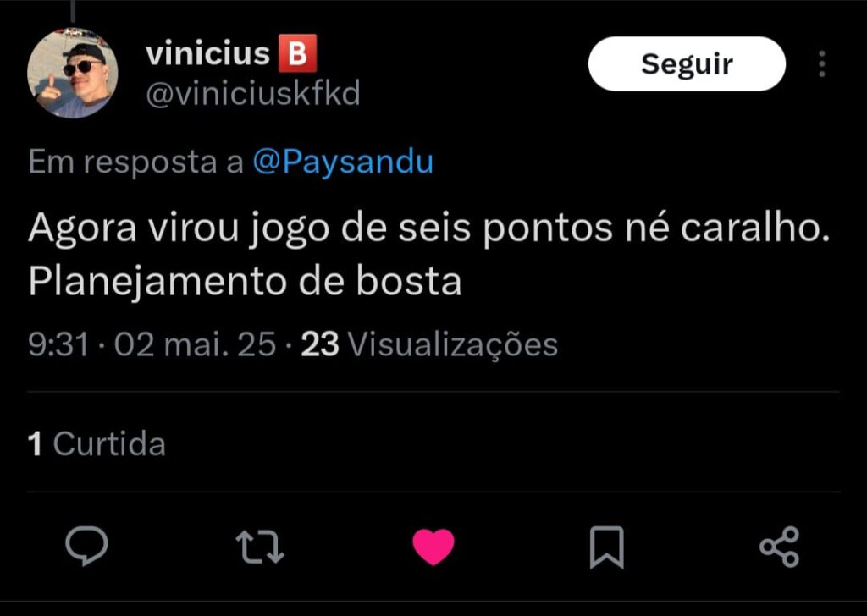The width and height of the screenshot is (867, 616).
Task: Open the @Paysandu mention link
Action: click(x=343, y=162)
